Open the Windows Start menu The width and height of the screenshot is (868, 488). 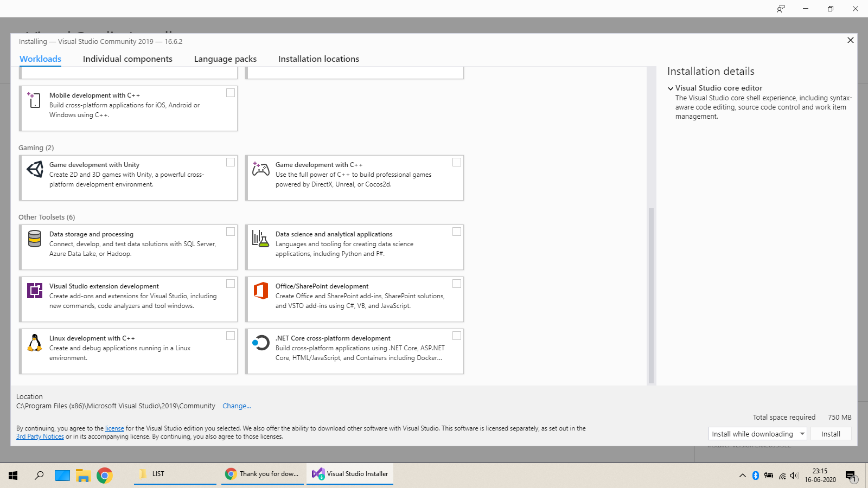13,476
